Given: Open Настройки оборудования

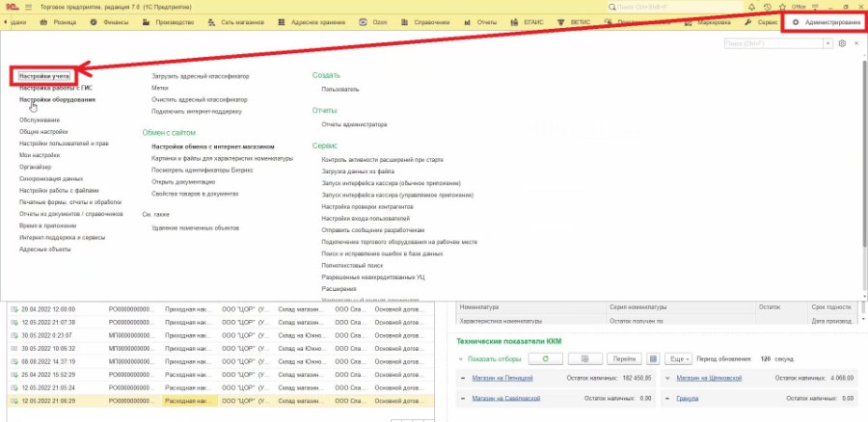Looking at the screenshot, I should click(57, 99).
